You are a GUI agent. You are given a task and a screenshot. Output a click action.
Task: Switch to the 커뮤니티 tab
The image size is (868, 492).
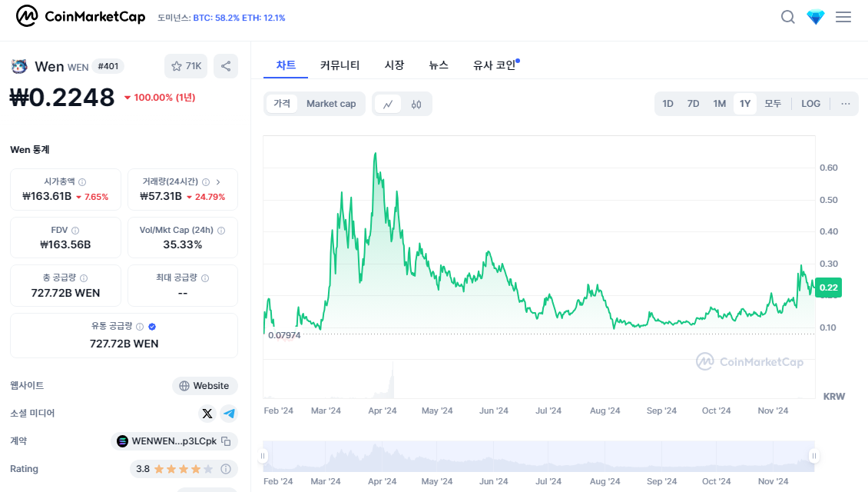pos(340,65)
